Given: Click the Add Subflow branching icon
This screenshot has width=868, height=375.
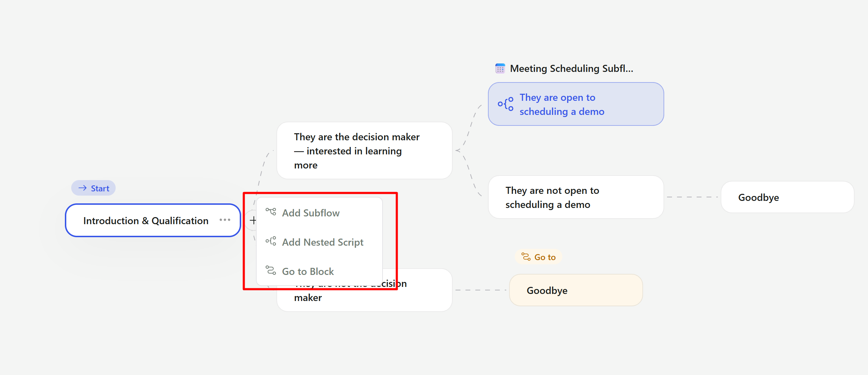Looking at the screenshot, I should pyautogui.click(x=271, y=212).
